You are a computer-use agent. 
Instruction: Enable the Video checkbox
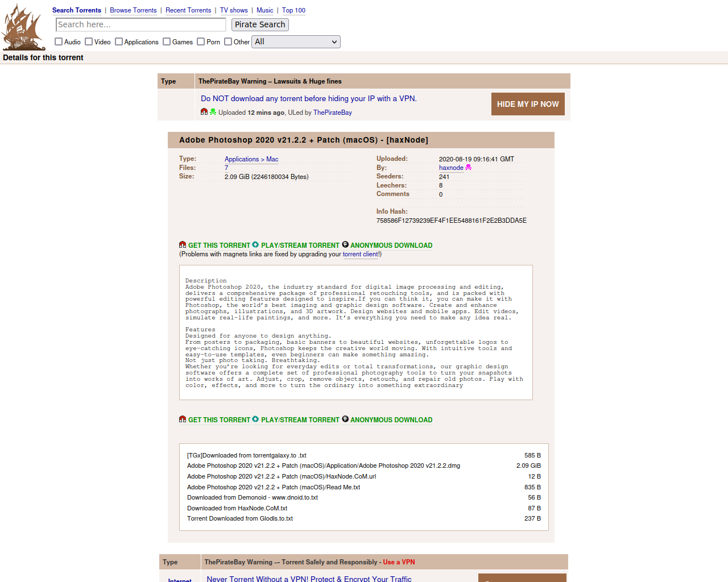click(x=89, y=41)
